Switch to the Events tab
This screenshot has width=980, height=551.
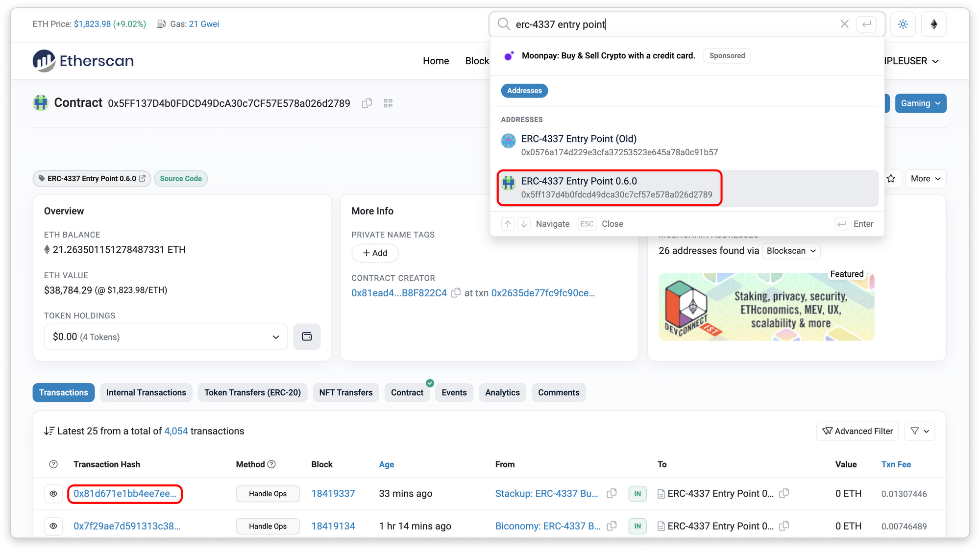pyautogui.click(x=454, y=393)
